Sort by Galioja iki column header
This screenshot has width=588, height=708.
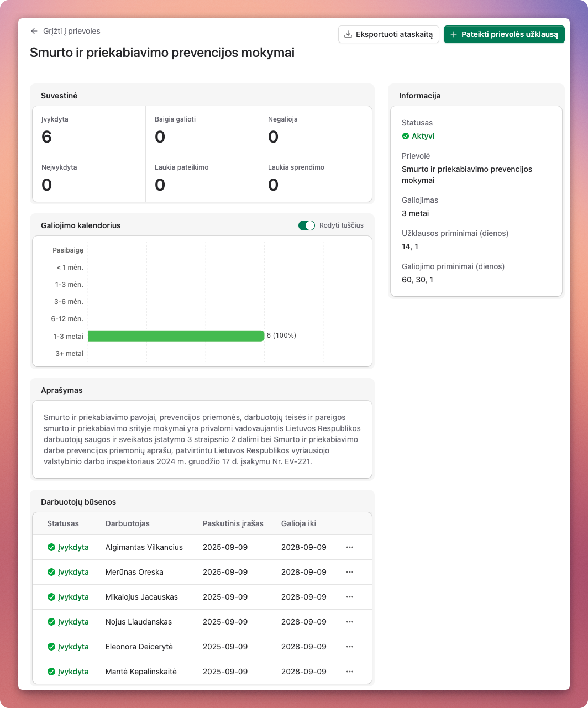point(298,523)
